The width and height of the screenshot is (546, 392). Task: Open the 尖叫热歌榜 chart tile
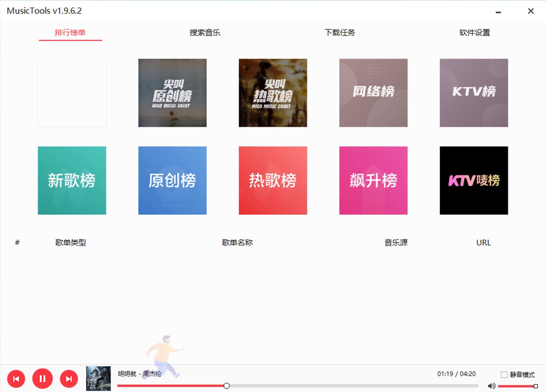coord(273,93)
